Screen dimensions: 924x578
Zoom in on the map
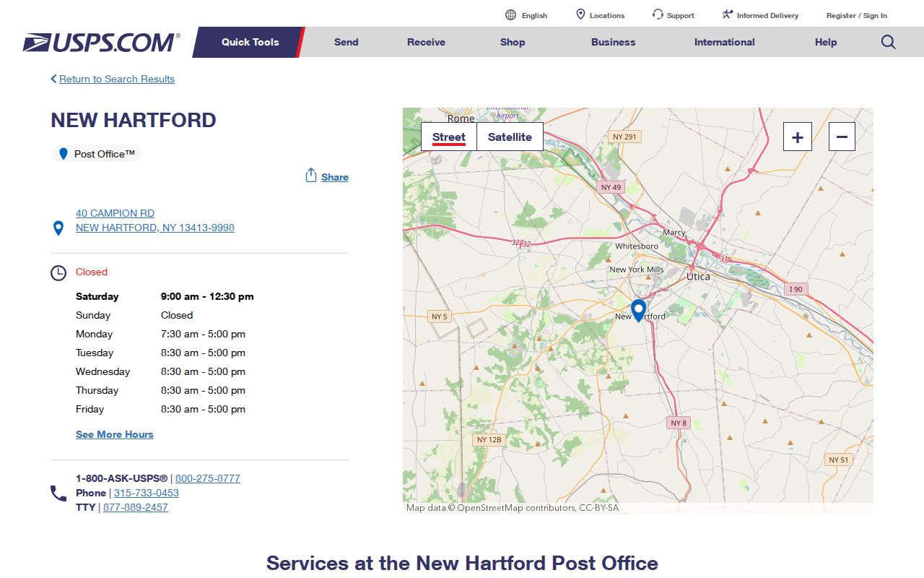(798, 137)
